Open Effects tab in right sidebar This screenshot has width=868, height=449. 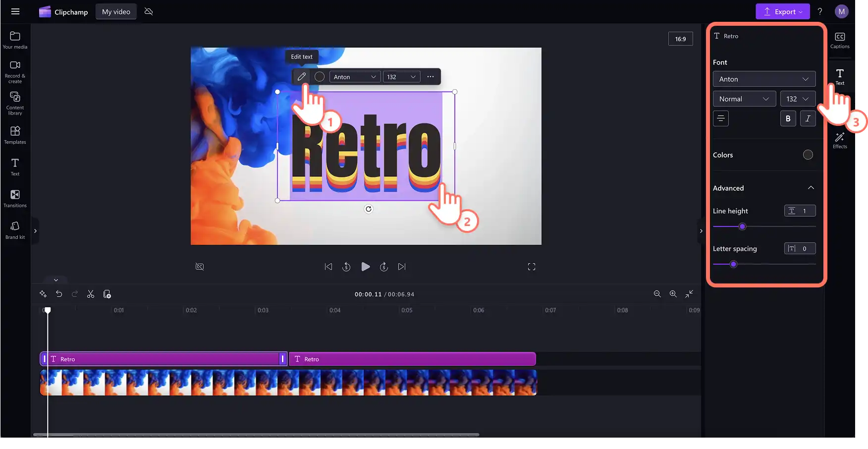click(840, 140)
